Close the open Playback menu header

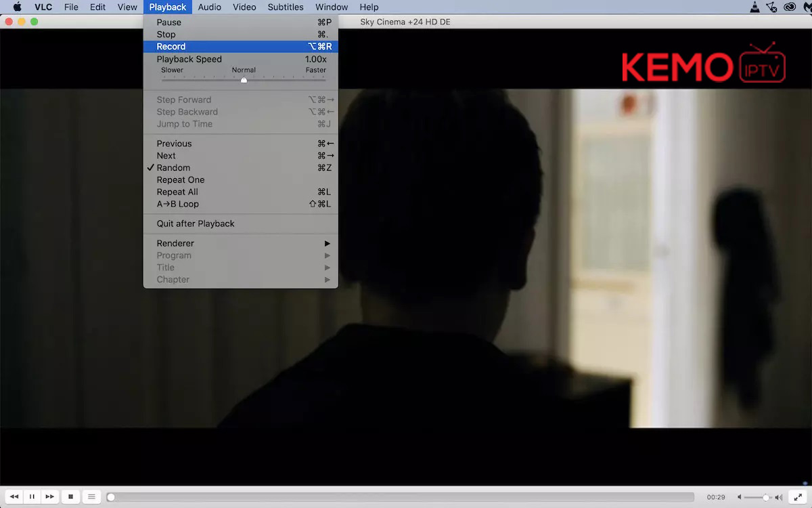168,7
